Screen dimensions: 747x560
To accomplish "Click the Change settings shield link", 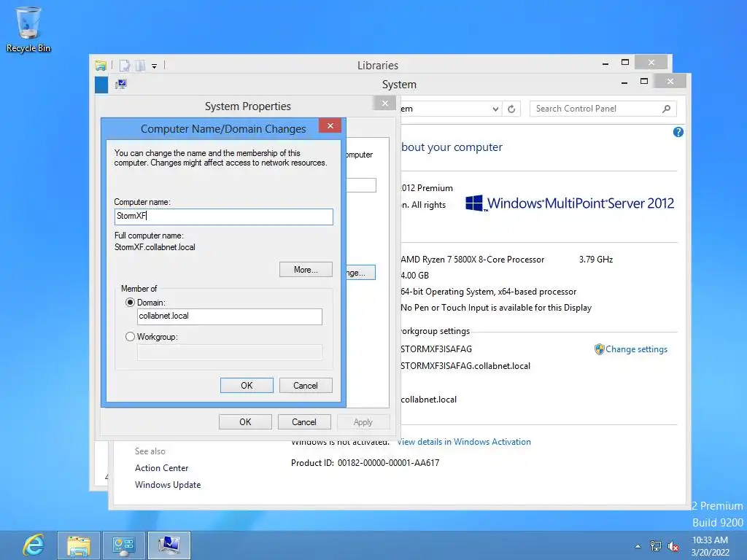I will tap(631, 349).
